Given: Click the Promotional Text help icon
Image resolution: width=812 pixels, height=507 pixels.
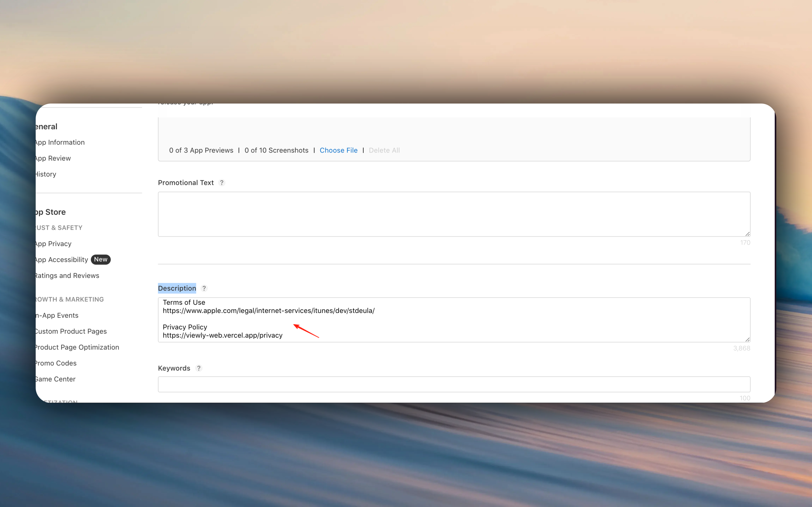Looking at the screenshot, I should point(221,183).
